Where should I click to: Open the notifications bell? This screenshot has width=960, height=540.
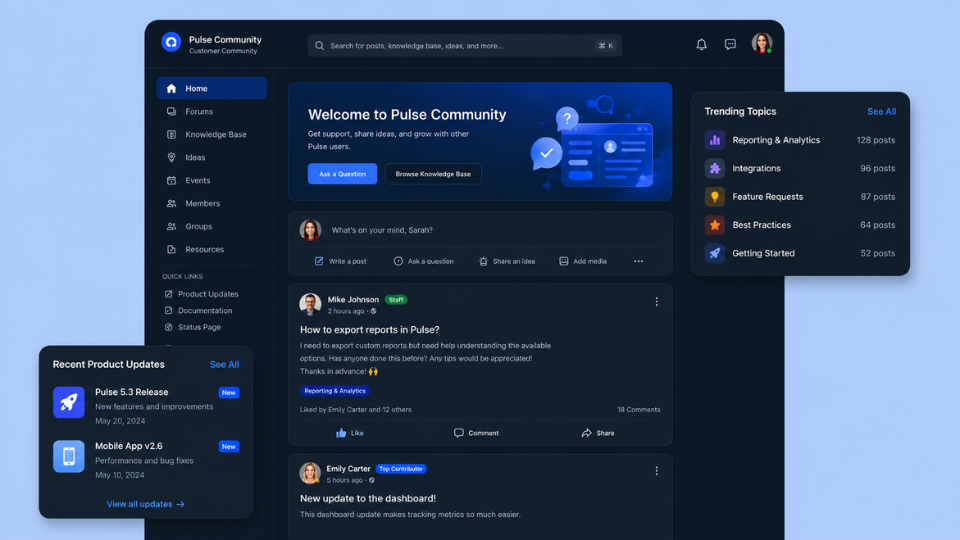click(702, 44)
